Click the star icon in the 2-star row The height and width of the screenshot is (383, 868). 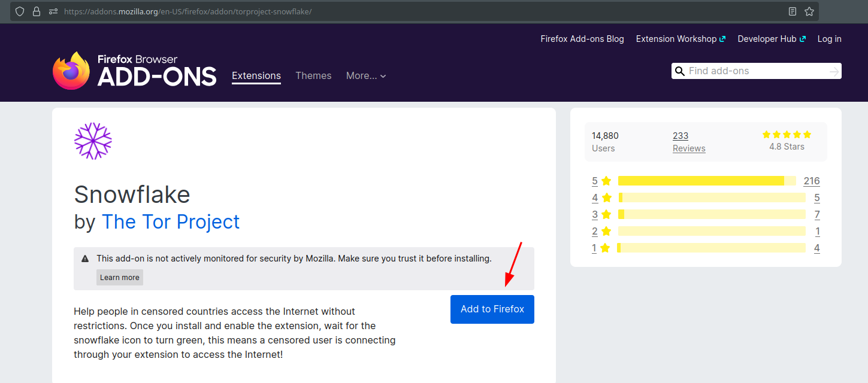tap(606, 231)
